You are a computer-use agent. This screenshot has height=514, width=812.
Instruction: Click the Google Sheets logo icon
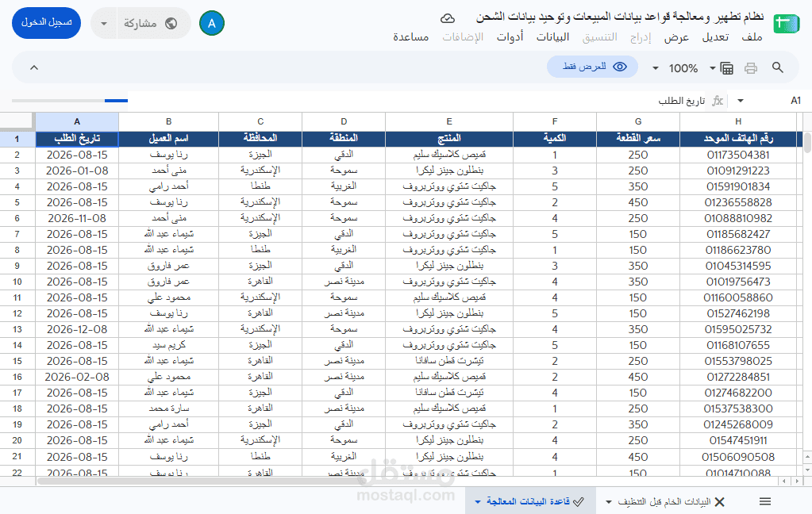tap(786, 24)
